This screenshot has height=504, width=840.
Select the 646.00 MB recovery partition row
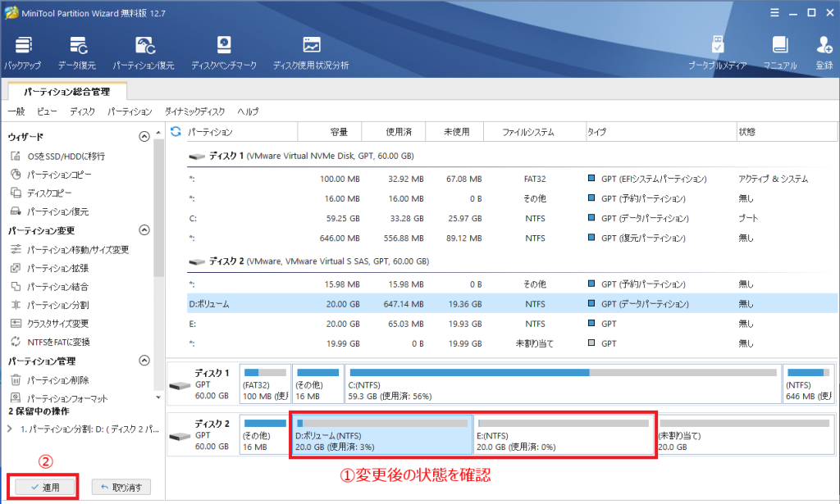point(512,238)
